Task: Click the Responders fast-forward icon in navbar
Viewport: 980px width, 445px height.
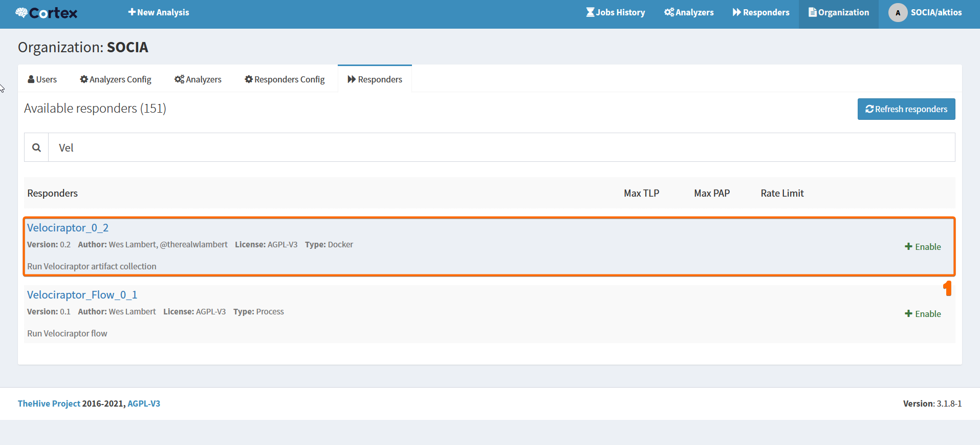Action: click(737, 12)
